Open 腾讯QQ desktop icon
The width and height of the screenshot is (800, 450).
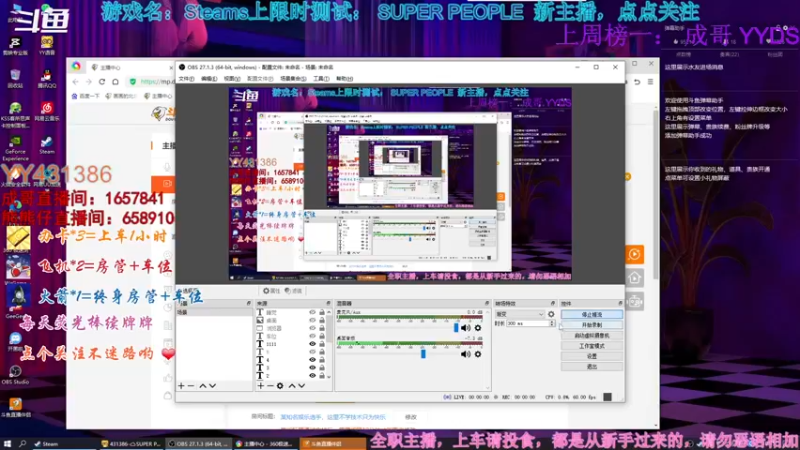[46, 79]
